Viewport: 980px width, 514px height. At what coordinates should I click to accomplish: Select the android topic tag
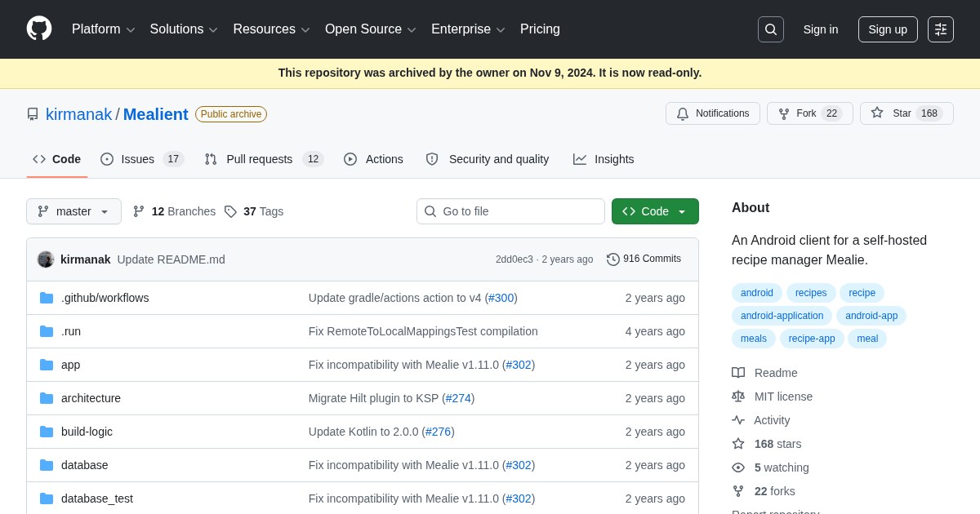[x=757, y=293]
